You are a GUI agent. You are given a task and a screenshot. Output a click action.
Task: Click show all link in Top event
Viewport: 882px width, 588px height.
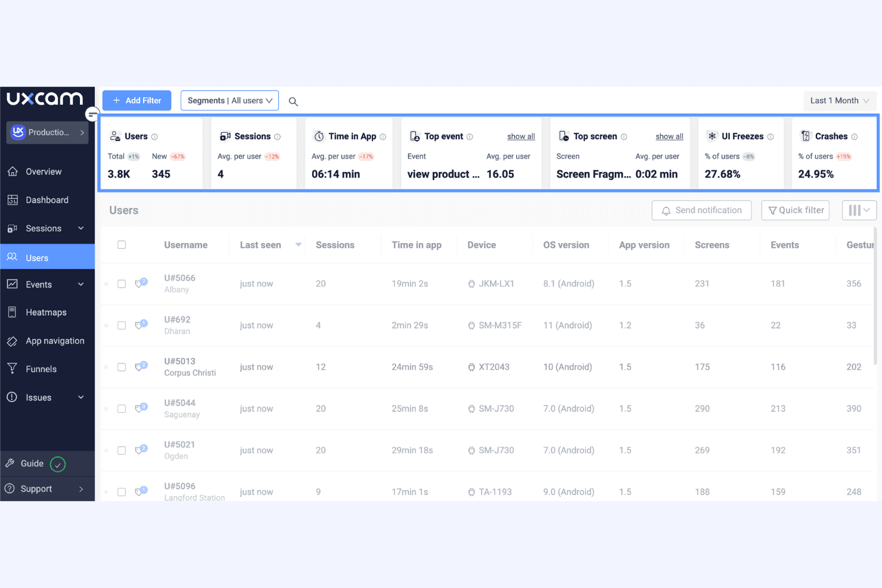click(x=521, y=136)
